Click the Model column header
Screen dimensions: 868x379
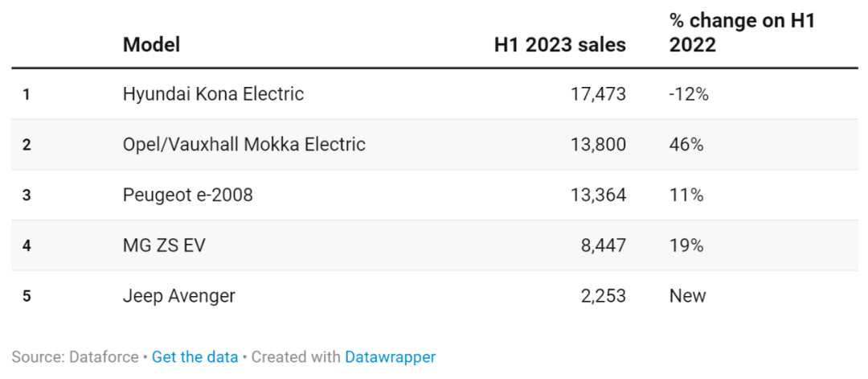point(151,44)
